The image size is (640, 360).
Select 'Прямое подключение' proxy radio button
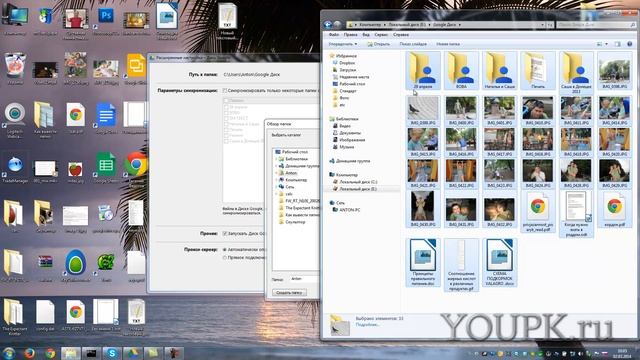coord(224,258)
